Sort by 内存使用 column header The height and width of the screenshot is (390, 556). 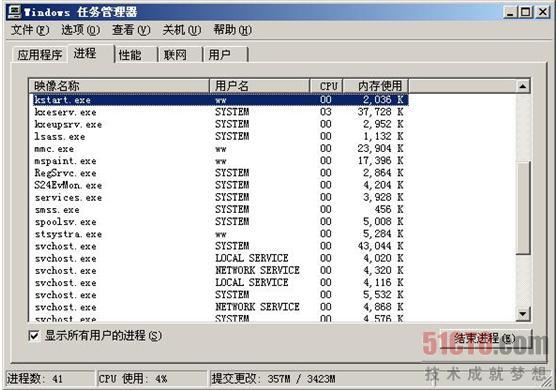pyautogui.click(x=376, y=86)
